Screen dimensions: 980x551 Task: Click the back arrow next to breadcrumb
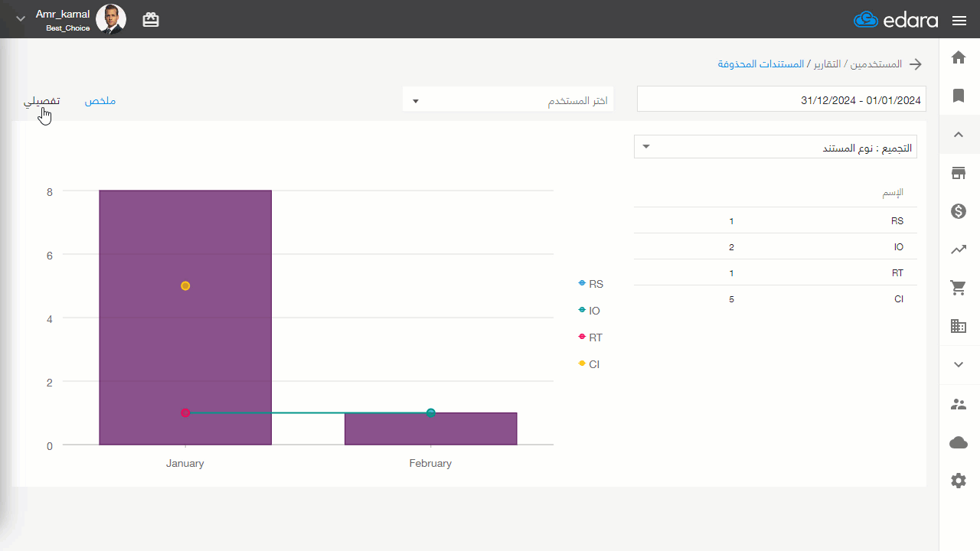(x=916, y=64)
